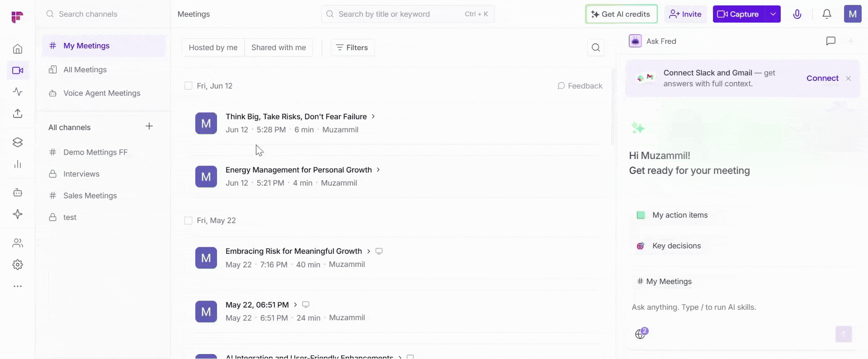Expand chevron next to Embracing Risk meeting
The width and height of the screenshot is (868, 359).
click(x=368, y=251)
